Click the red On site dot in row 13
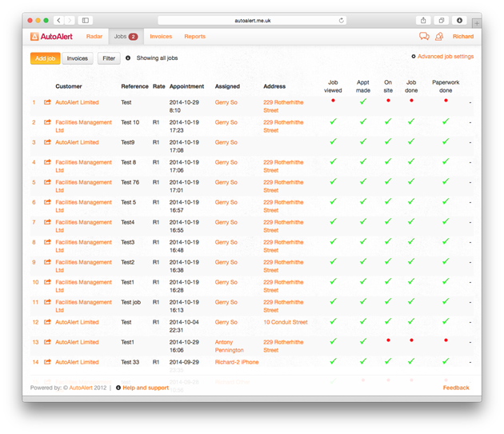Screen dimensions: 504x434 tap(388, 340)
